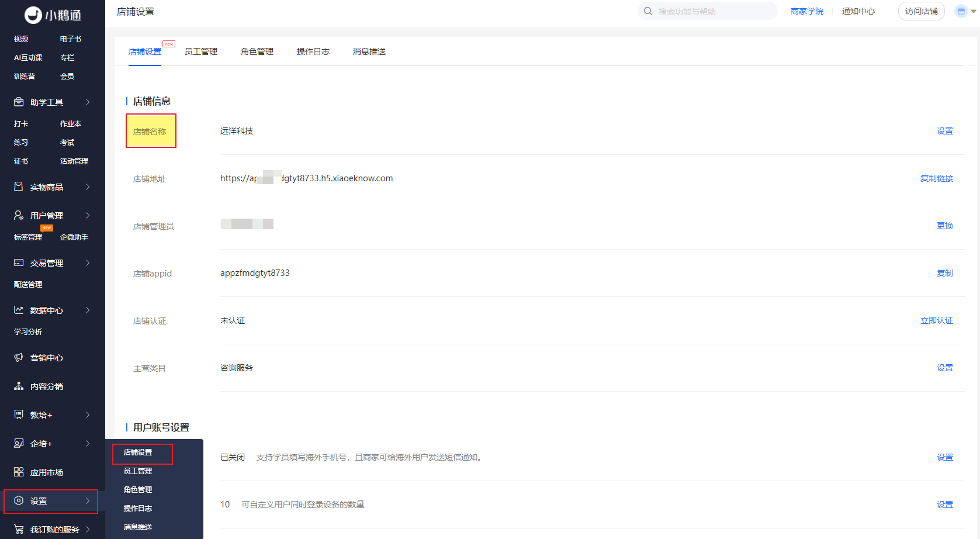This screenshot has height=539, width=980.
Task: Open 配送管理 in the sidebar
Action: click(28, 284)
